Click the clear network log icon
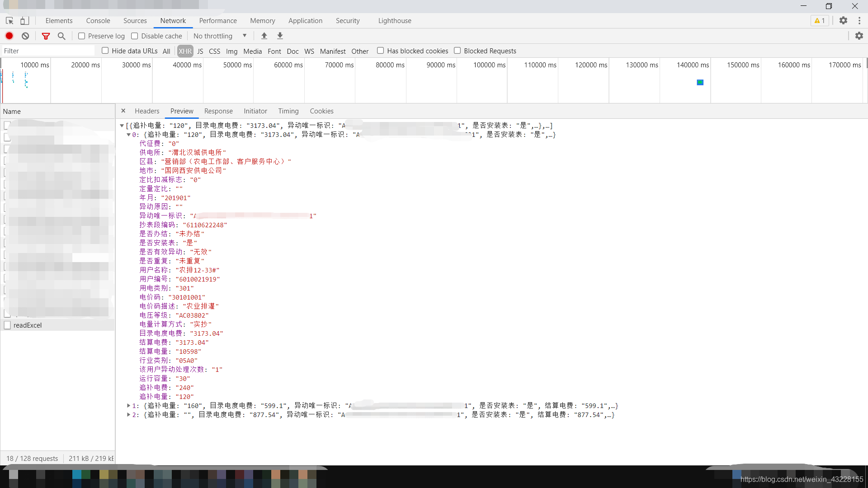This screenshot has height=488, width=868. (x=25, y=36)
